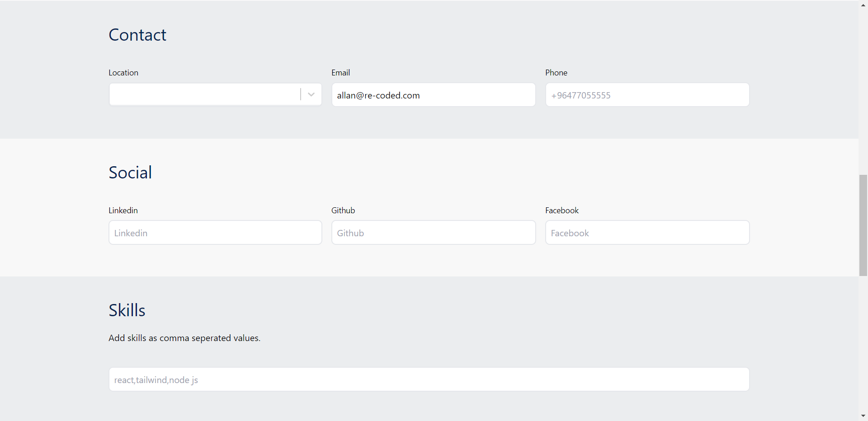Click the Github field label

pyautogui.click(x=343, y=210)
